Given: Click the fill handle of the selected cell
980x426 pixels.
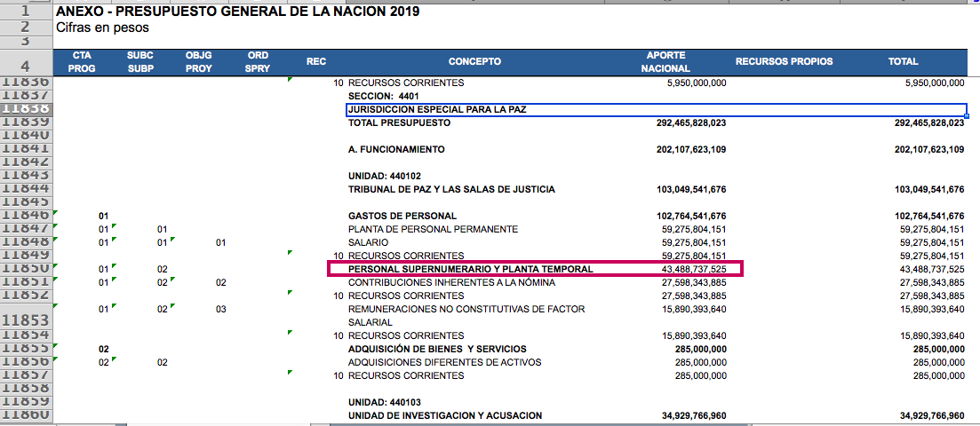Looking at the screenshot, I should point(967,117).
